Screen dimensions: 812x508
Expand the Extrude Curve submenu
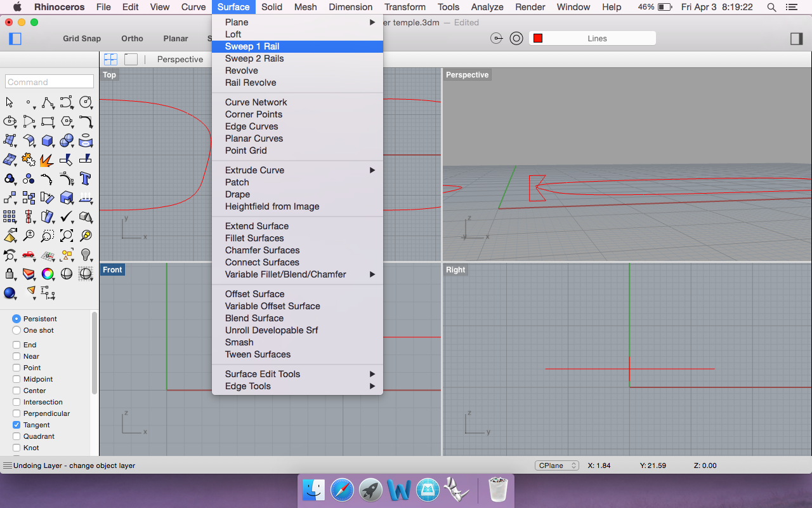click(x=298, y=170)
